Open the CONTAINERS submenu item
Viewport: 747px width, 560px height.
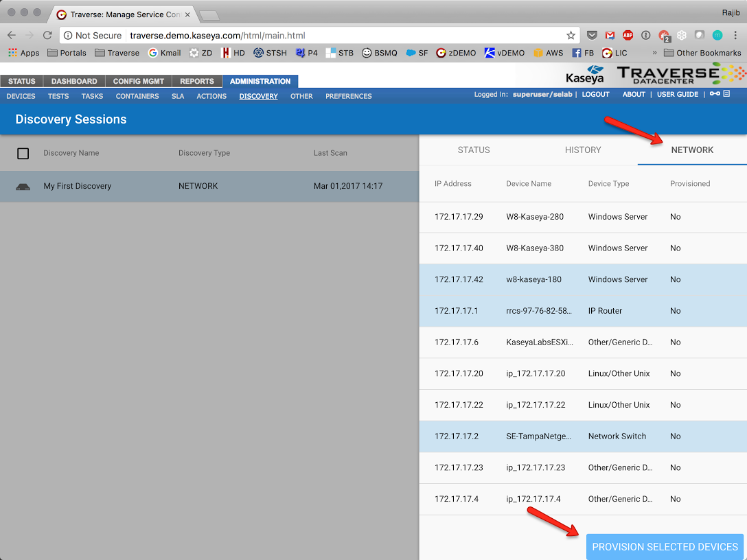[x=137, y=96]
